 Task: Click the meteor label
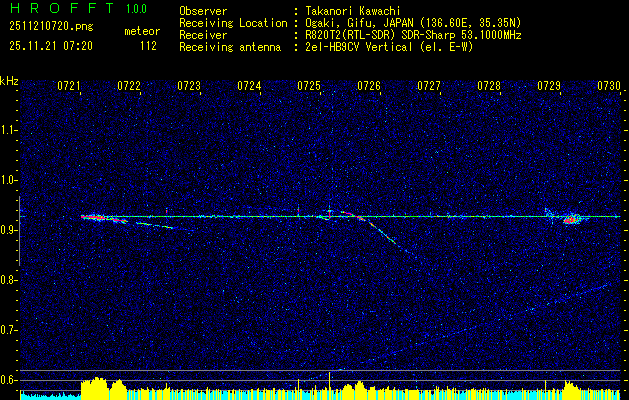pos(142,31)
